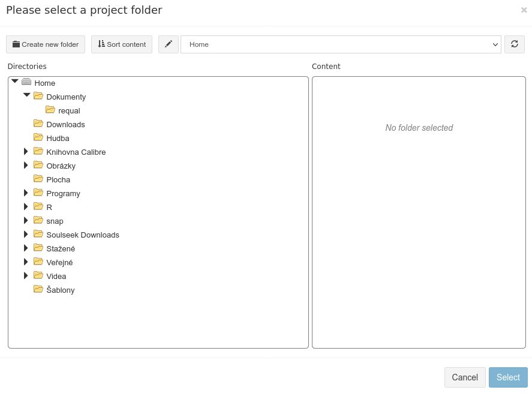Screen dimensions: 532x393
Task: Click the Programy folder icon
Action: pyautogui.click(x=38, y=193)
